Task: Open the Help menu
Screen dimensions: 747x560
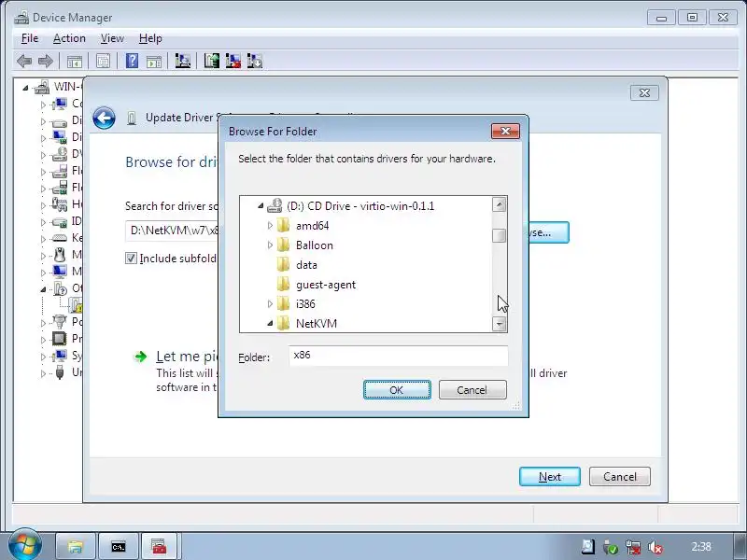Action: coord(150,38)
